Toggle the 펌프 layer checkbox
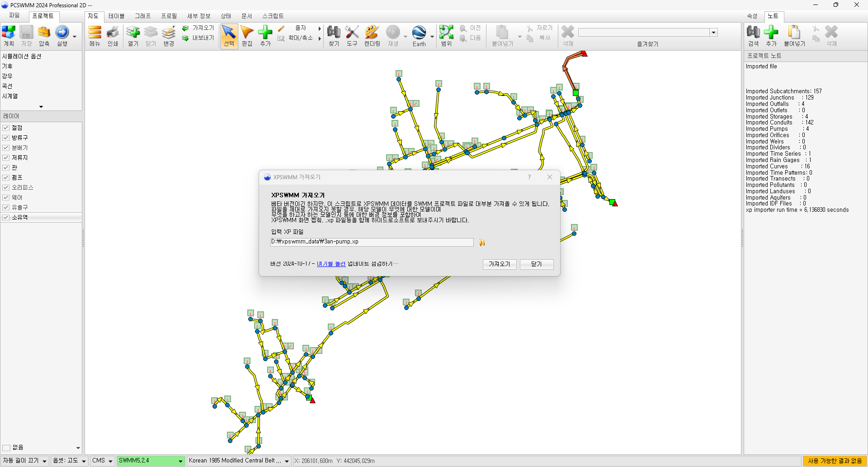 click(x=6, y=178)
